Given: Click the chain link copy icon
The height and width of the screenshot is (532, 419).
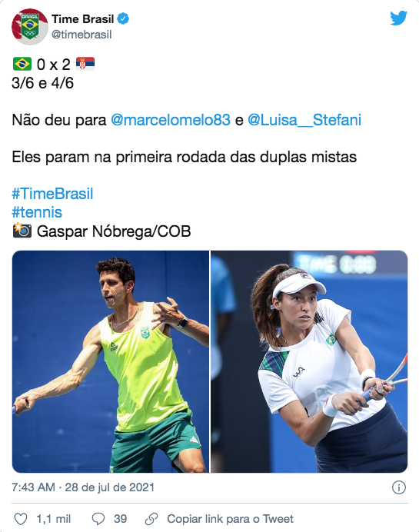Looking at the screenshot, I should click(x=151, y=519).
